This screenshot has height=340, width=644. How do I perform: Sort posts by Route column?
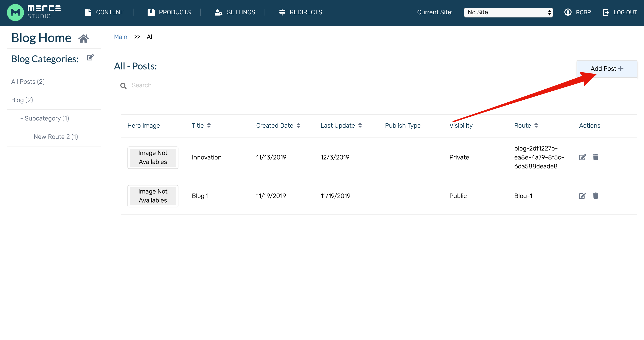pos(536,125)
